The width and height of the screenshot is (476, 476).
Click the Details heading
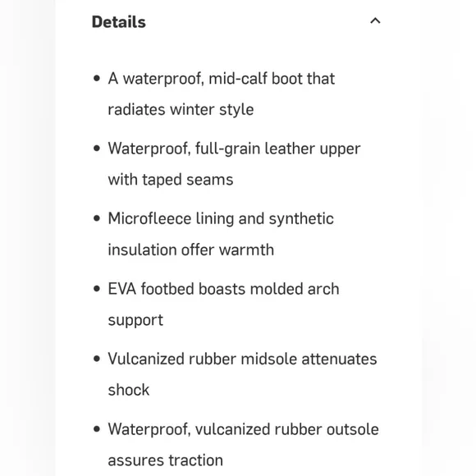click(119, 22)
